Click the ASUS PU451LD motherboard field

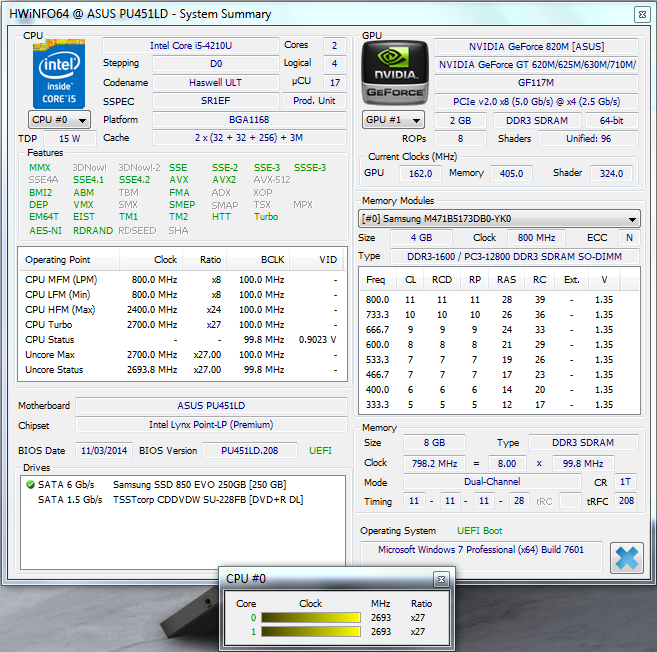pos(211,406)
